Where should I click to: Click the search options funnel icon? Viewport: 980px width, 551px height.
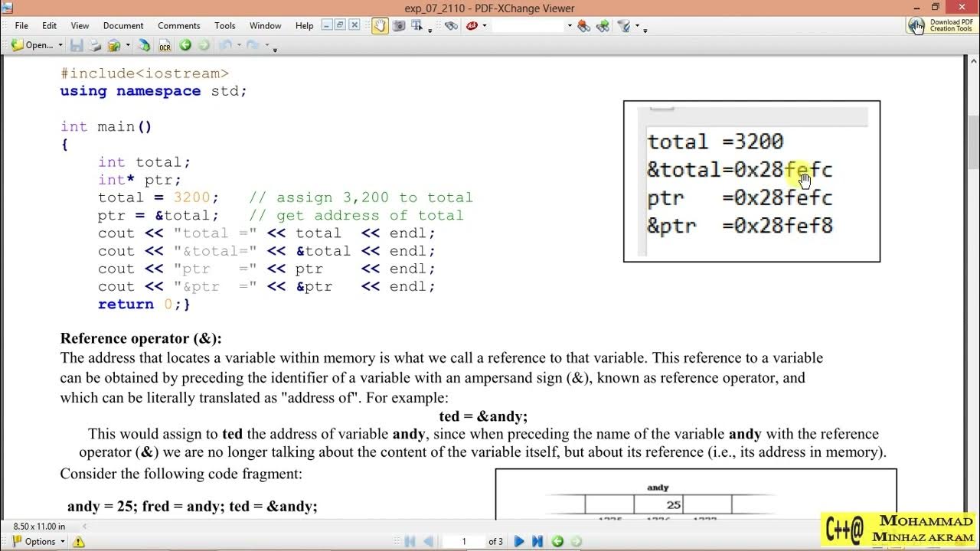pyautogui.click(x=623, y=25)
